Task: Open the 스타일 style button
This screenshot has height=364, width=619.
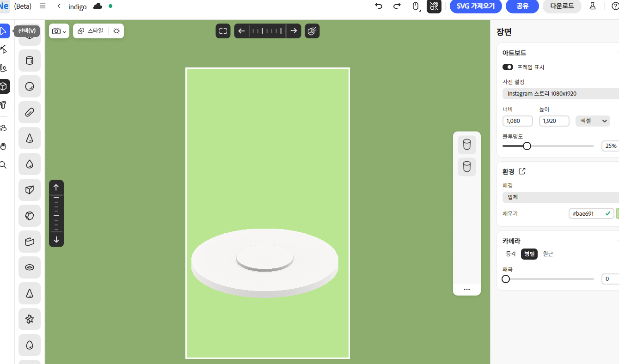Action: coord(91,31)
